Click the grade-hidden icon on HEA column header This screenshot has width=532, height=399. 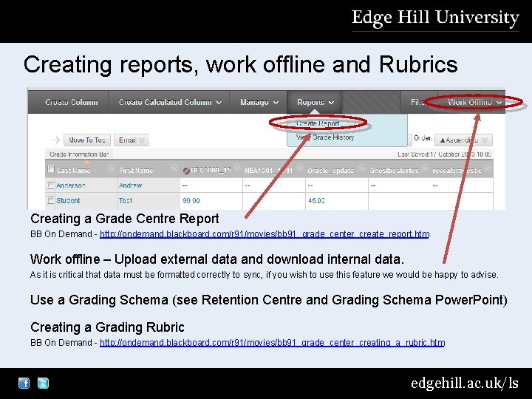tap(186, 171)
